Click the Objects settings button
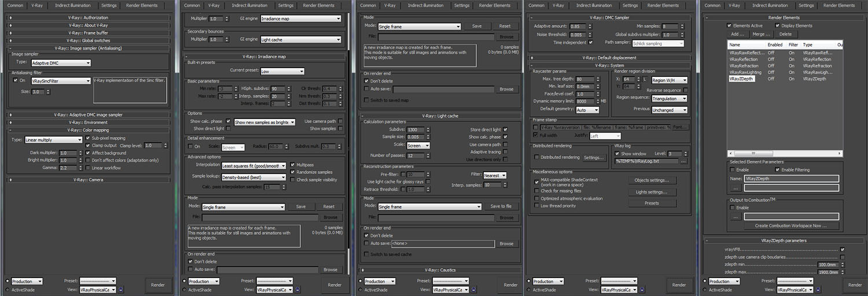868x296 pixels. [652, 180]
